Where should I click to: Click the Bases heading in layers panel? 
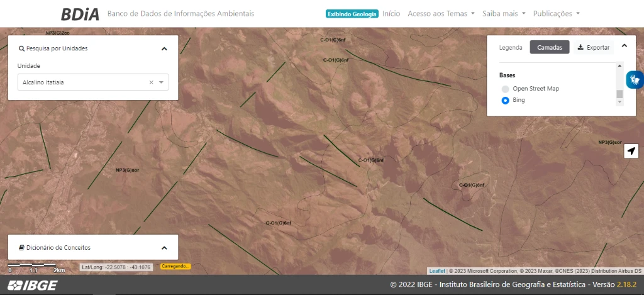508,75
